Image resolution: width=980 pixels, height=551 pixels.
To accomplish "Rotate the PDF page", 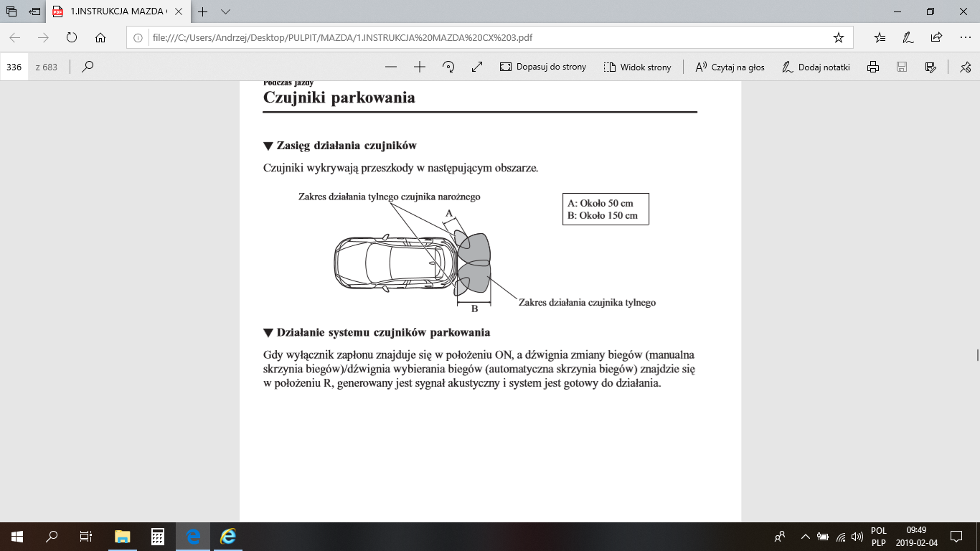I will click(x=448, y=67).
